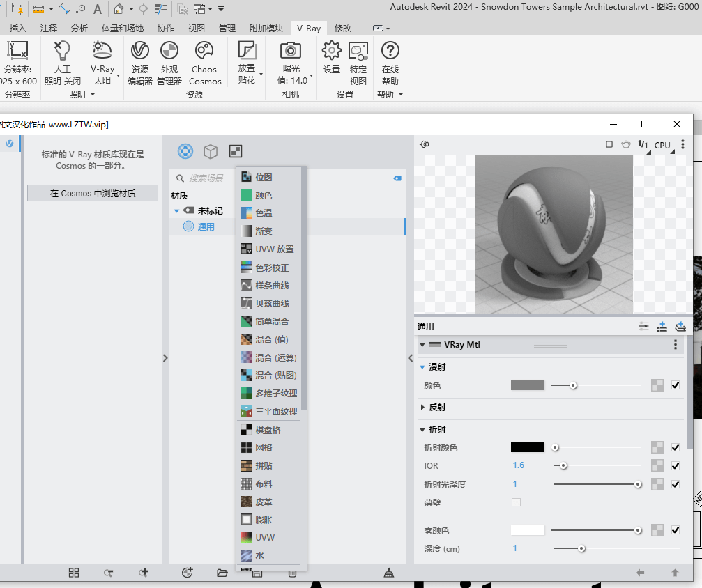Screen dimensions: 702x588
Task: Click the slider options icon beside 通用 header
Action: [643, 326]
